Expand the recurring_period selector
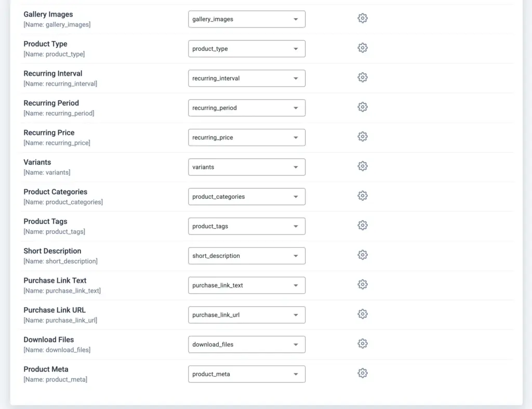This screenshot has height=409, width=532. (246, 107)
